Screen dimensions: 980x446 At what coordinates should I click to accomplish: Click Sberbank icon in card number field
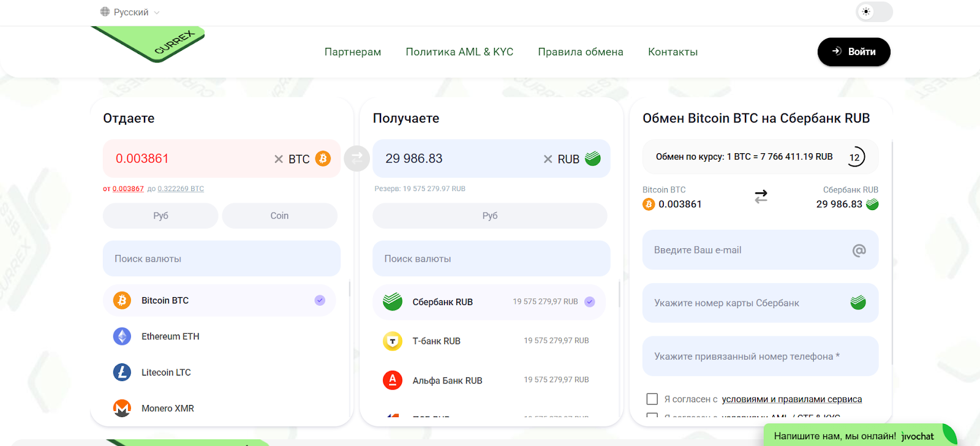(858, 302)
